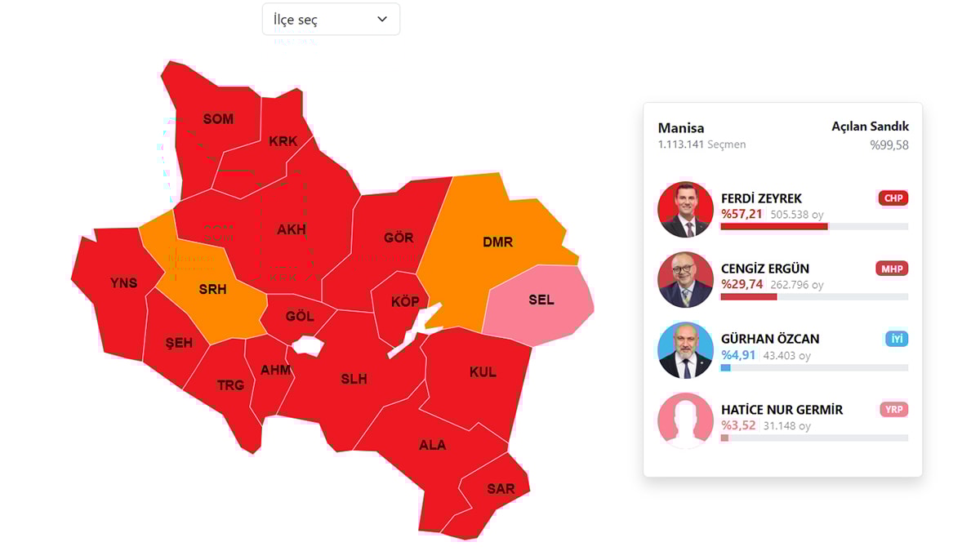Image resolution: width=980 pixels, height=551 pixels.
Task: Click the YRP badge beside Hatice Nur Germir
Action: point(893,409)
